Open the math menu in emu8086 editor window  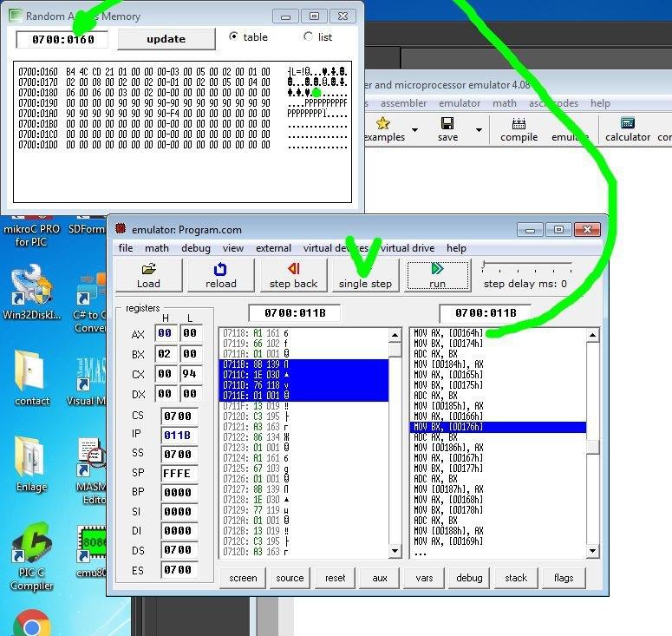[x=505, y=103]
